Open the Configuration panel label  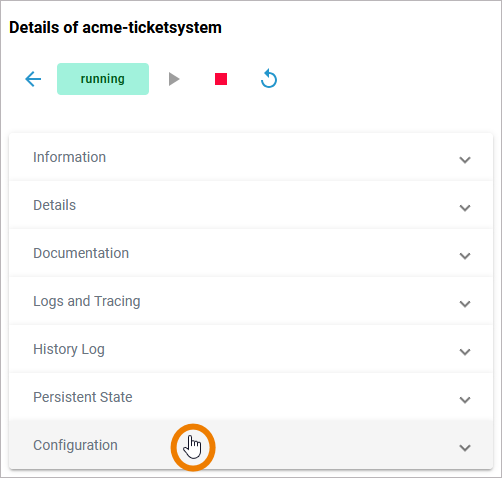(75, 445)
